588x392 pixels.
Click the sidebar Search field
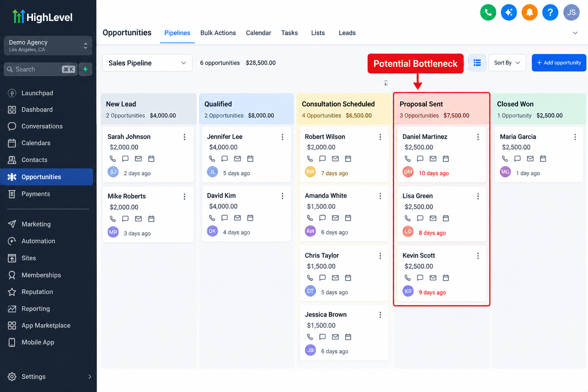point(41,69)
